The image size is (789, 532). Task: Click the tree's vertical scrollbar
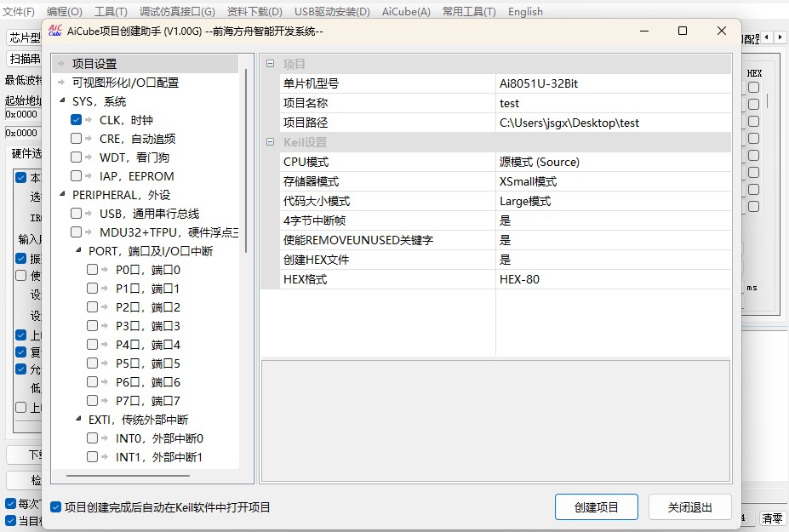pos(246,161)
